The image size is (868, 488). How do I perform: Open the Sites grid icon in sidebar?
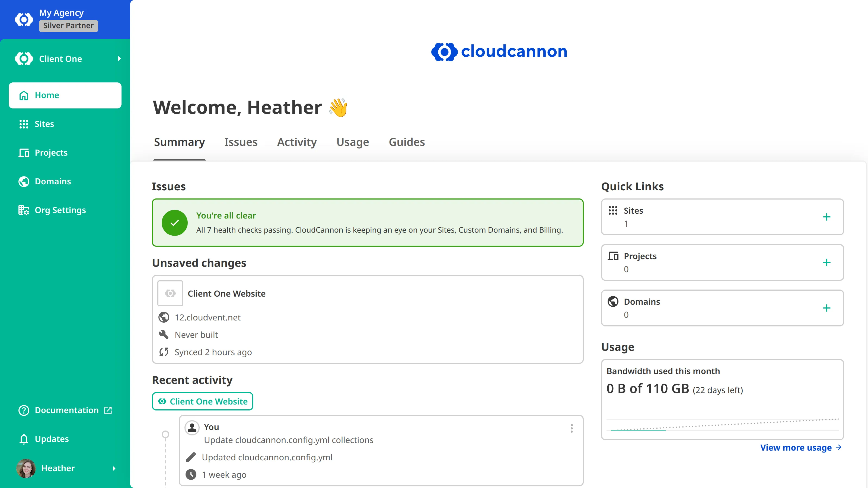click(x=24, y=124)
